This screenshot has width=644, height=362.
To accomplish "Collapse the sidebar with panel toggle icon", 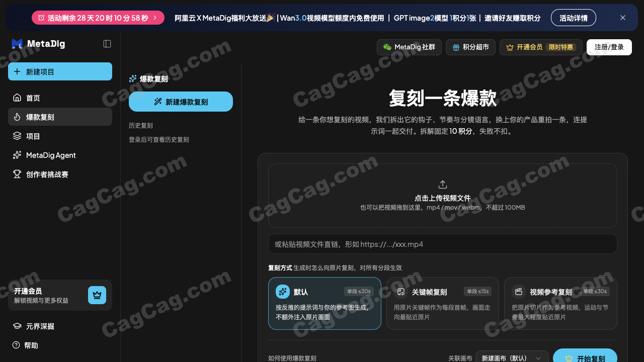I will [107, 44].
